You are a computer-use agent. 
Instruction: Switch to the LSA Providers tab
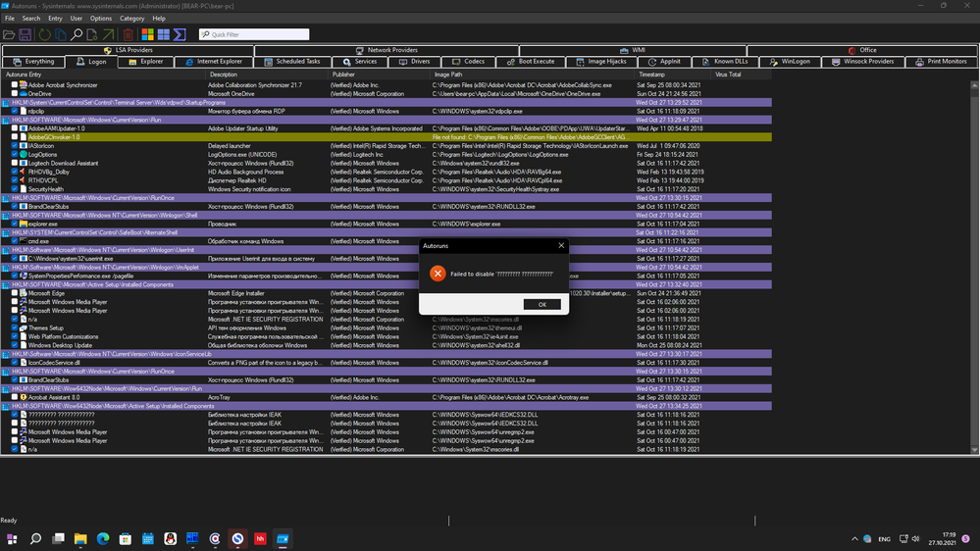(129, 50)
